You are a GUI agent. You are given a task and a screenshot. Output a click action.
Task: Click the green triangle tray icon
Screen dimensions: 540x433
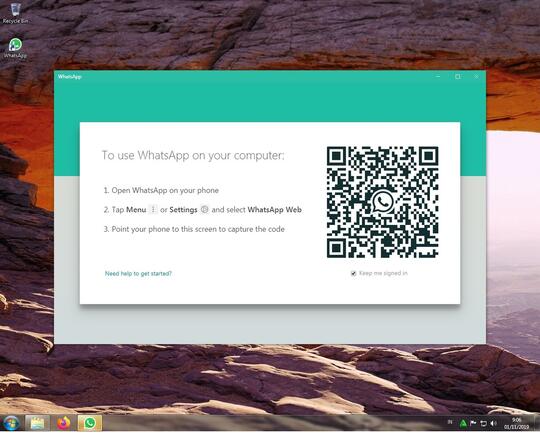click(x=463, y=423)
